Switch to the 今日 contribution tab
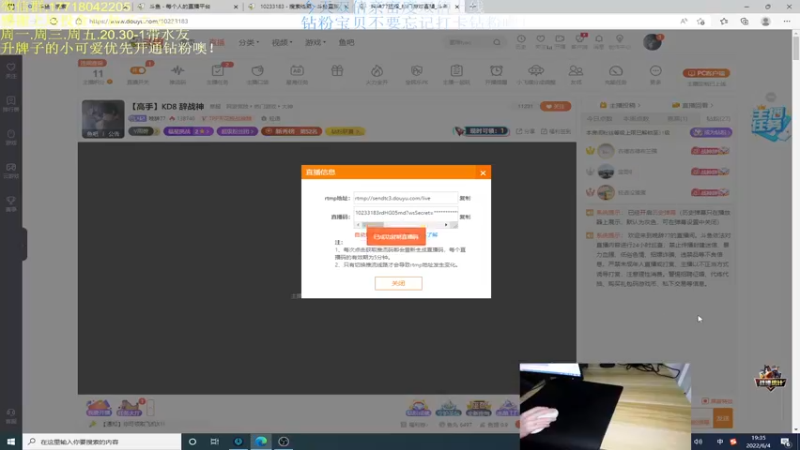The width and height of the screenshot is (800, 450). (x=599, y=118)
